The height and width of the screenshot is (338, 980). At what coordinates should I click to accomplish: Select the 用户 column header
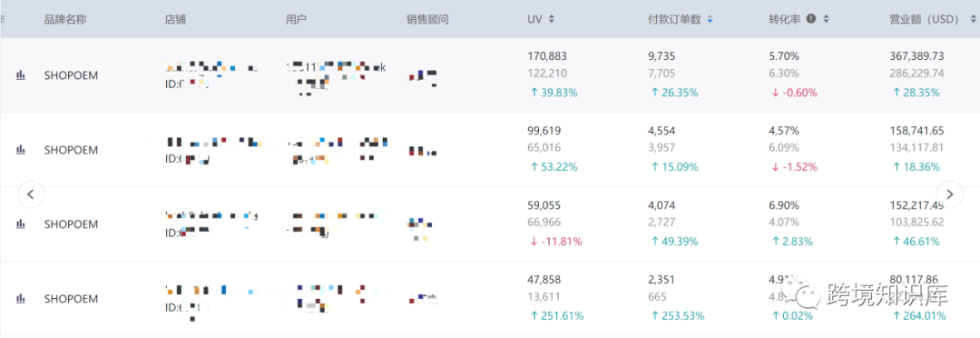296,19
